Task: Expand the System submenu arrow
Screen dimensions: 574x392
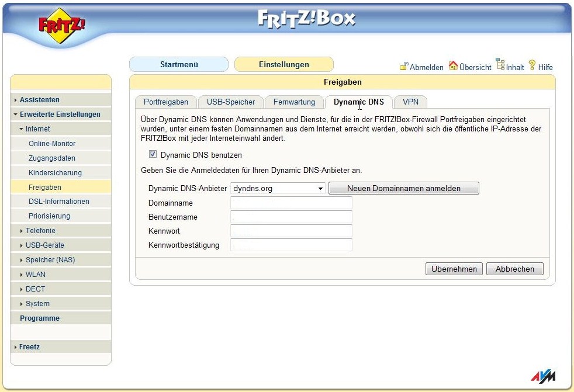Action: pos(21,304)
